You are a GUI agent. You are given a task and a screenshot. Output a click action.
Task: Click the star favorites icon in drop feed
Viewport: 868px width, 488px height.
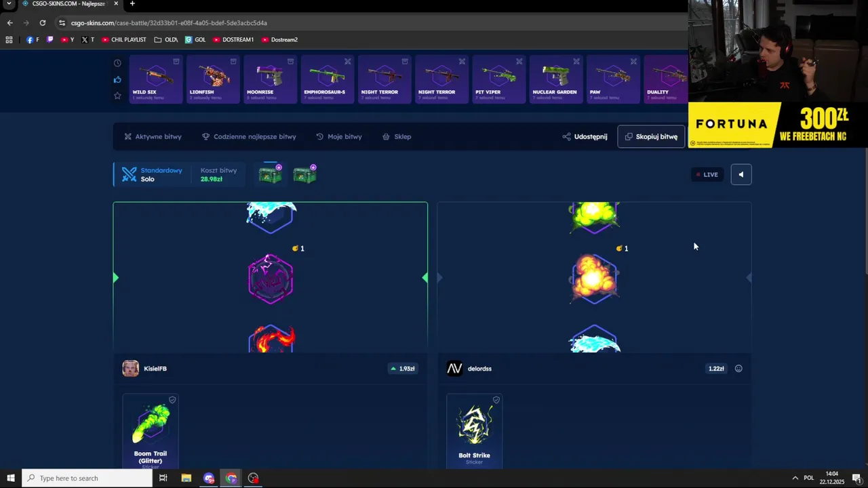point(117,96)
